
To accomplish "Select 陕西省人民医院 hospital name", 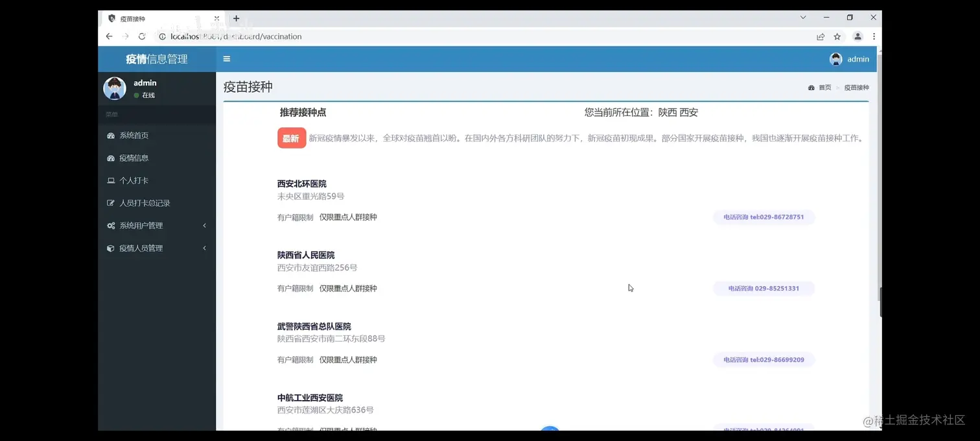I will (306, 256).
